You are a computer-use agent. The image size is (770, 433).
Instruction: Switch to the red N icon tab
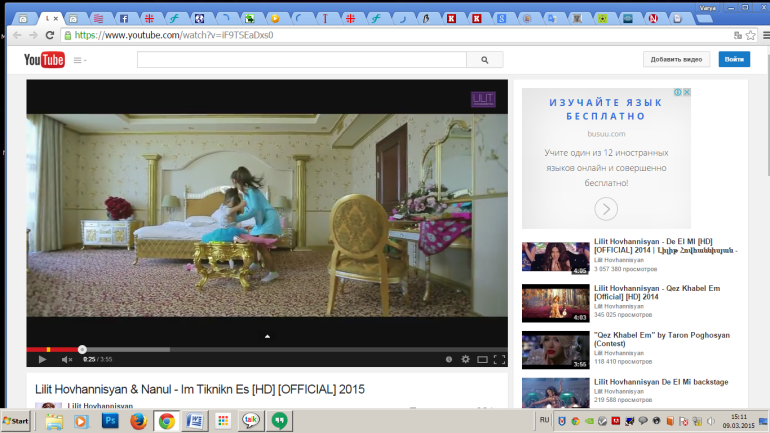(653, 19)
